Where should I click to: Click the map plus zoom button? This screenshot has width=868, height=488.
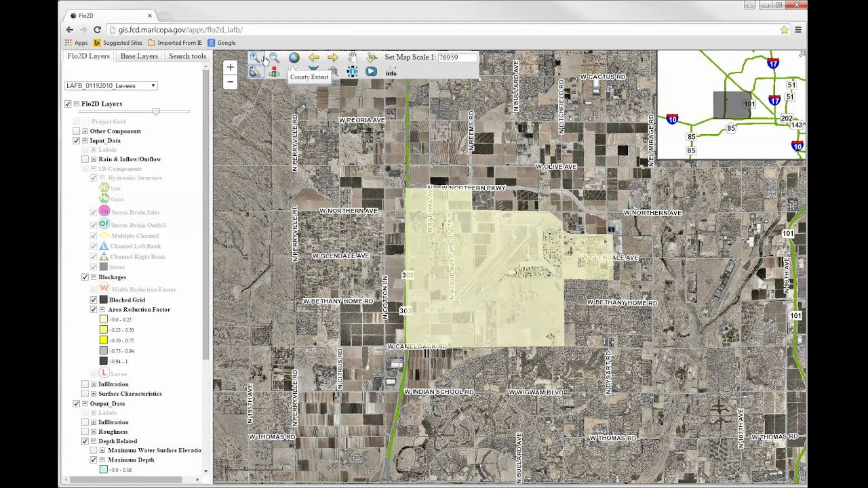point(230,67)
